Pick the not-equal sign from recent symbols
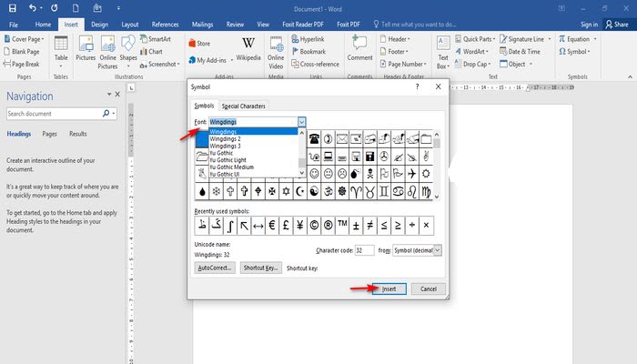The image size is (637, 364). (x=370, y=226)
